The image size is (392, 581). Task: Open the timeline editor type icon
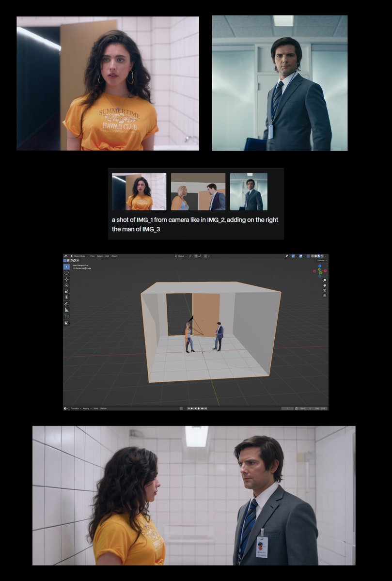(66, 408)
